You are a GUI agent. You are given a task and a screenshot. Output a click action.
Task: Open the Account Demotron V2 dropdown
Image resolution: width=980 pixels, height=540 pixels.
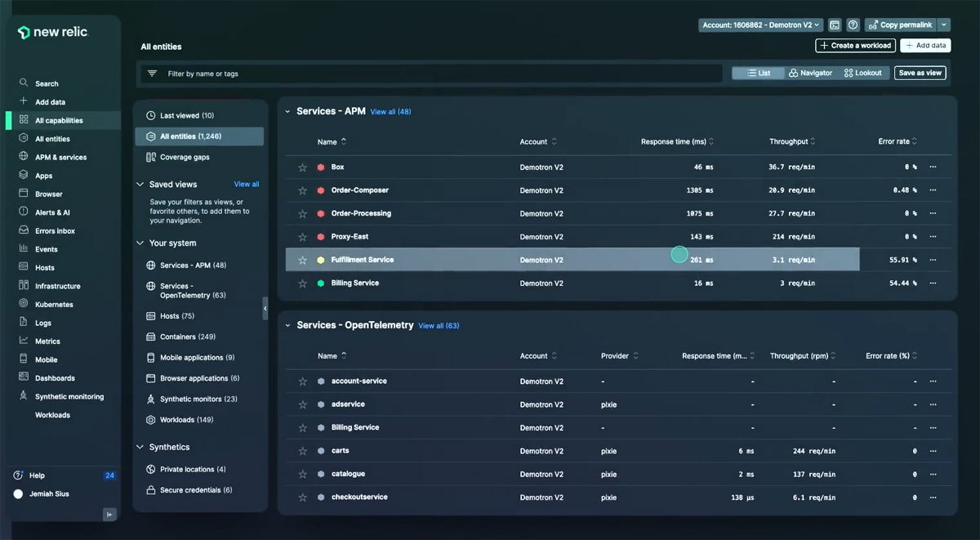click(761, 25)
